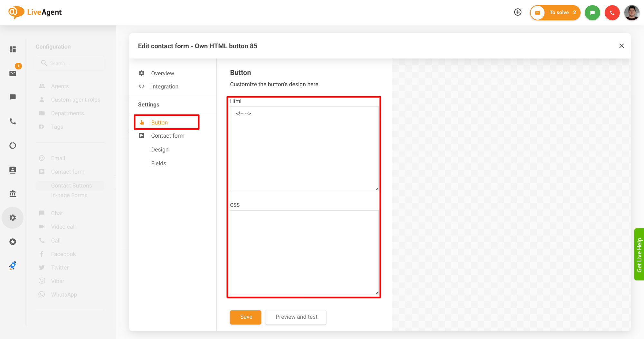
Task: Open the dashboard panel from the sidebar
Action: pyautogui.click(x=13, y=49)
